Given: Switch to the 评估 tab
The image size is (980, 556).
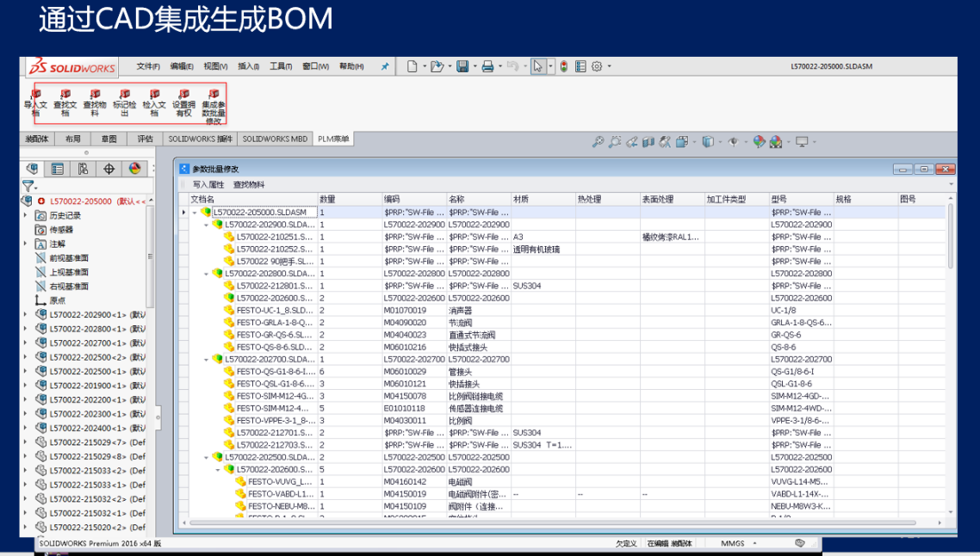Looking at the screenshot, I should (145, 139).
